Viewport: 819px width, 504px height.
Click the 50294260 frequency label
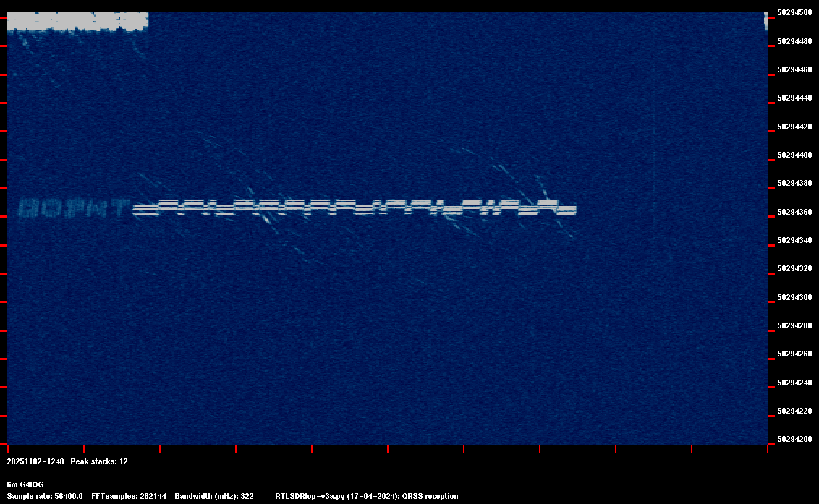pos(794,354)
